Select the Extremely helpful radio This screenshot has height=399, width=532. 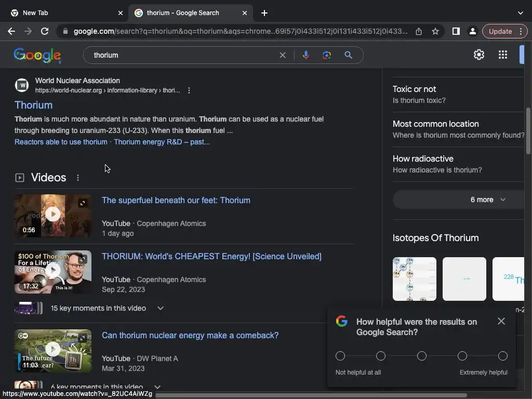point(503,356)
